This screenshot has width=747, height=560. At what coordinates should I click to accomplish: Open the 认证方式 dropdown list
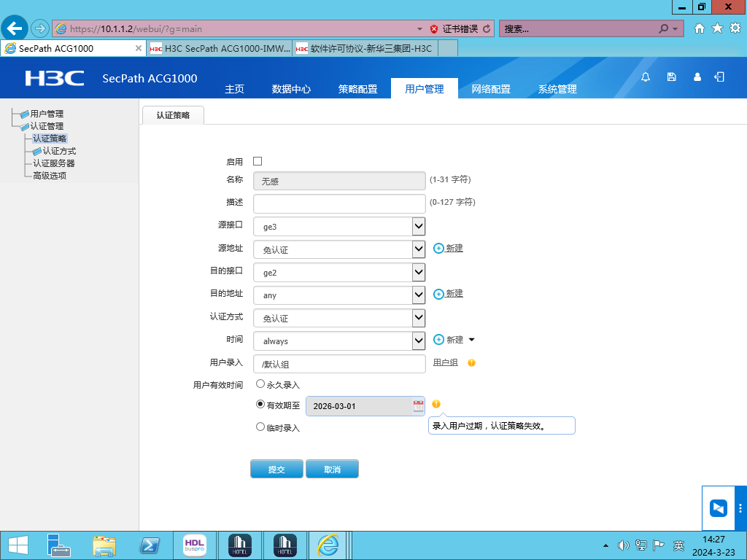[x=418, y=318]
